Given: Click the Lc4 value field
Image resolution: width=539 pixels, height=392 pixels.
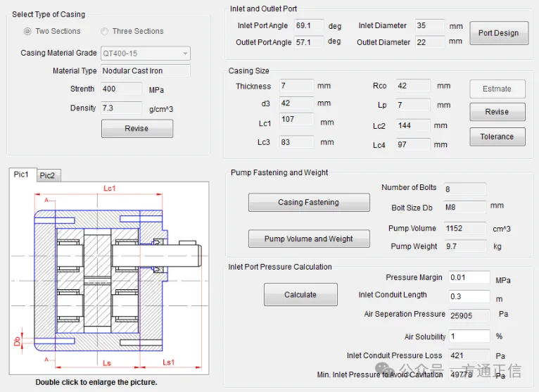Looking at the screenshot, I should pos(412,144).
